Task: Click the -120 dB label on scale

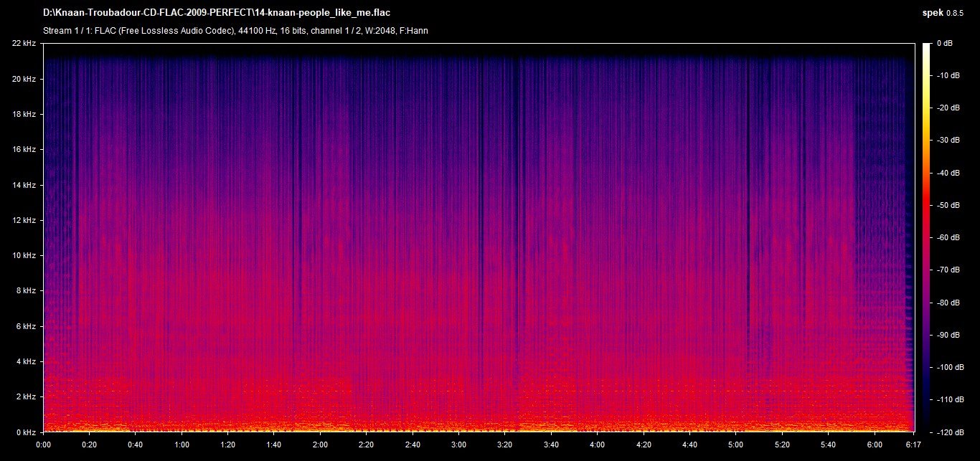Action: (948, 432)
